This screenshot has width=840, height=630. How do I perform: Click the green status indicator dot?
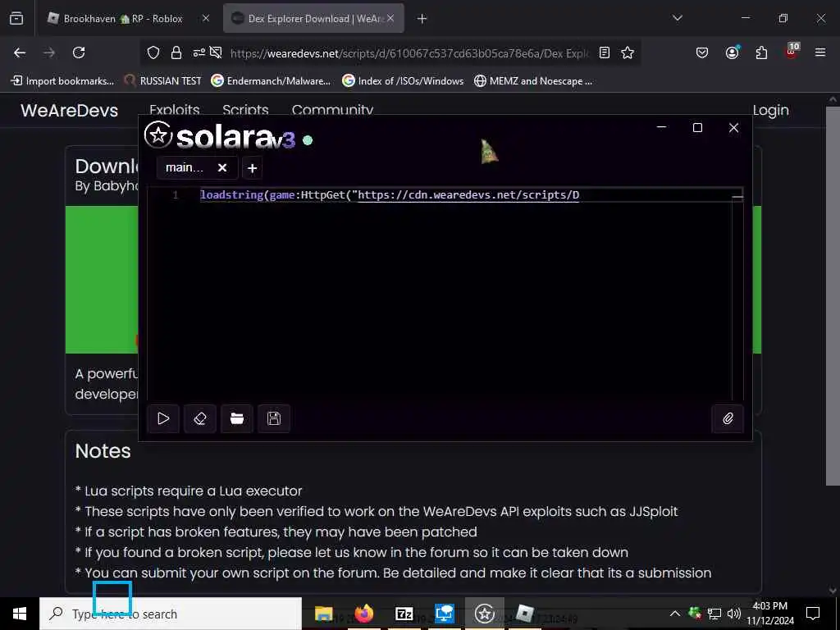[308, 140]
